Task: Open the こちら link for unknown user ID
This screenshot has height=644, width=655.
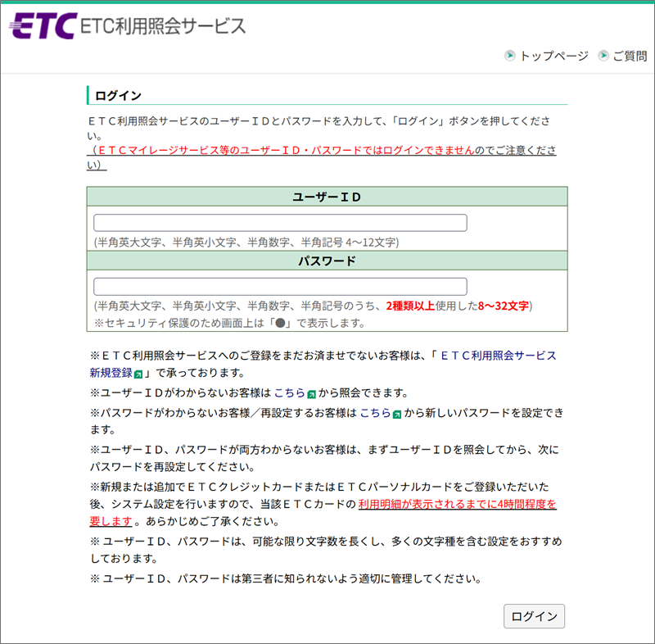Action: 290,392
